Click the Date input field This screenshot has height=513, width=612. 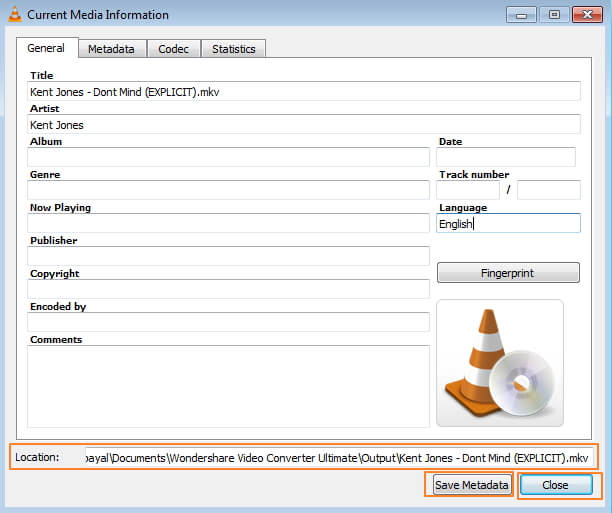click(506, 157)
